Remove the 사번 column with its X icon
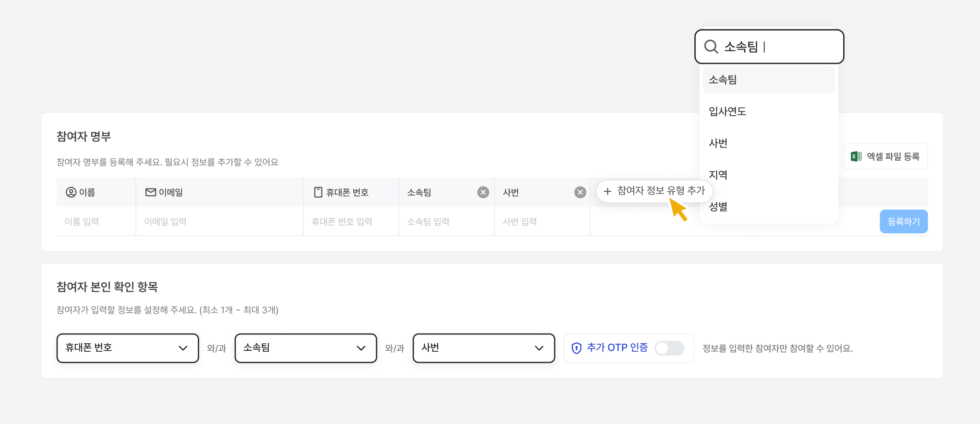 [580, 192]
